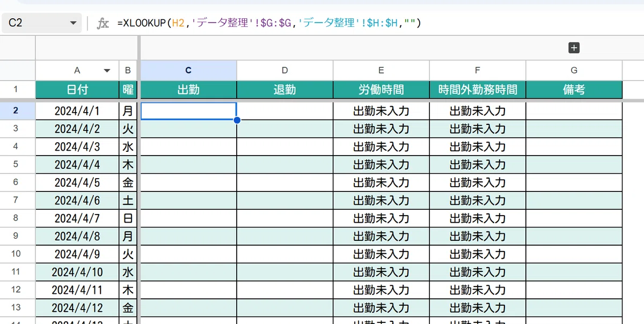Viewport: 644px width, 324px height.
Task: Select row 13 header
Action: pos(16,307)
